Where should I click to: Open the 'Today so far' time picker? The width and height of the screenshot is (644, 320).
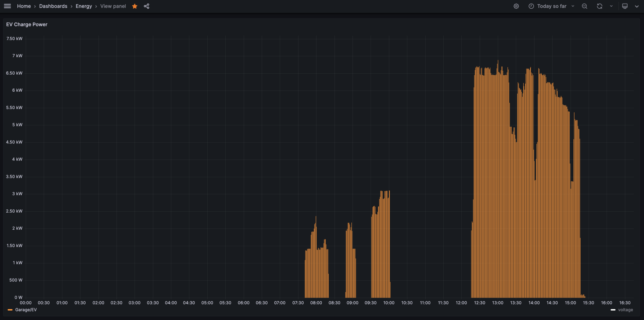(x=551, y=6)
